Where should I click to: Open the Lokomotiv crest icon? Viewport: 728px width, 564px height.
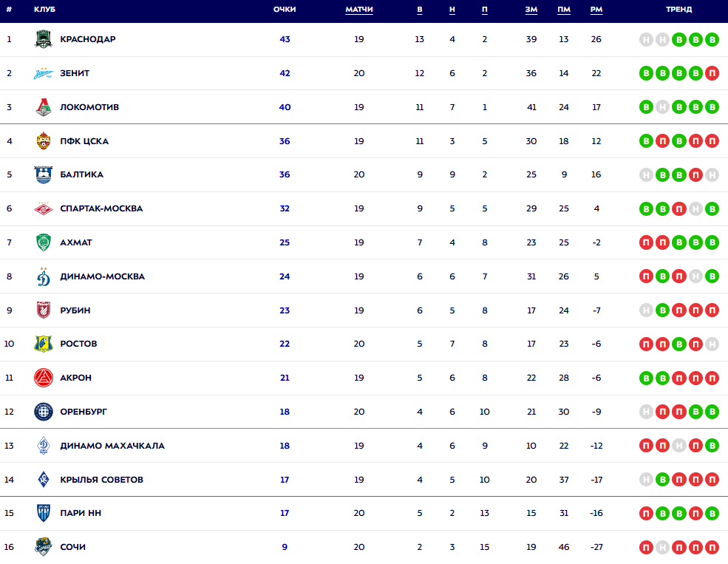point(44,107)
